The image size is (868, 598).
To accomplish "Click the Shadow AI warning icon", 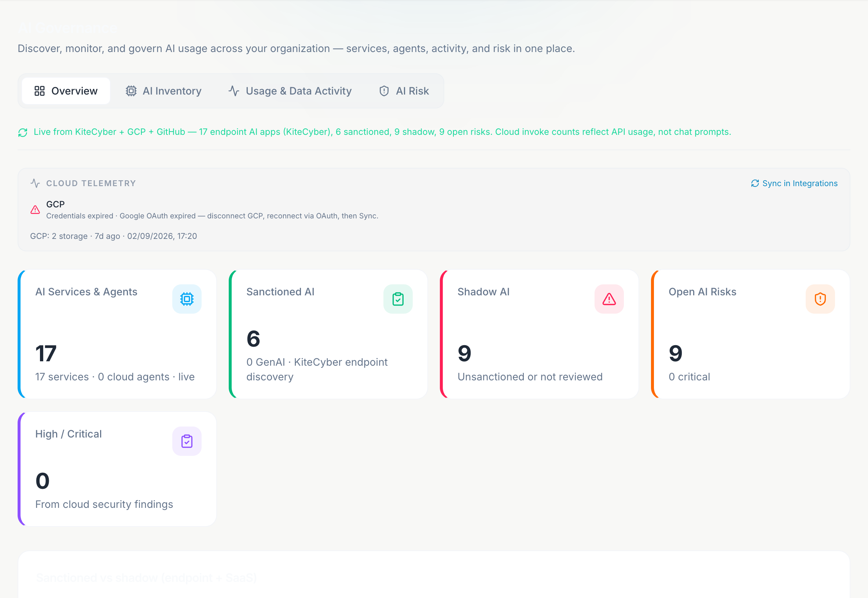I will click(x=610, y=299).
